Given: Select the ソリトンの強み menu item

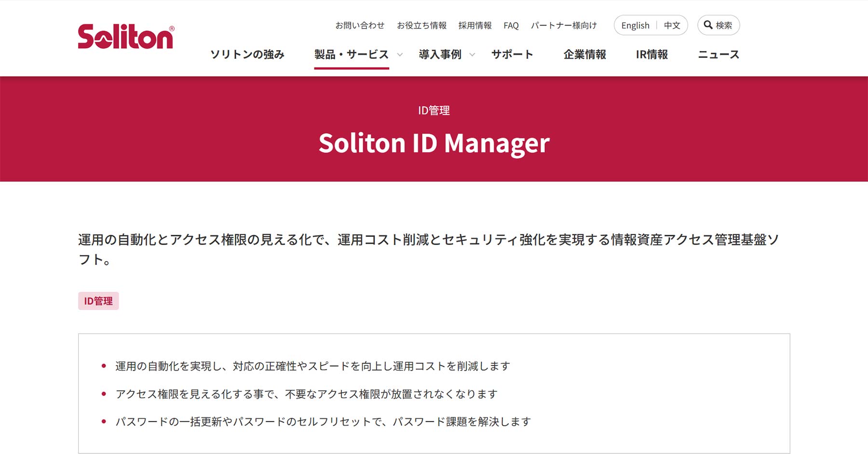Looking at the screenshot, I should [x=247, y=54].
